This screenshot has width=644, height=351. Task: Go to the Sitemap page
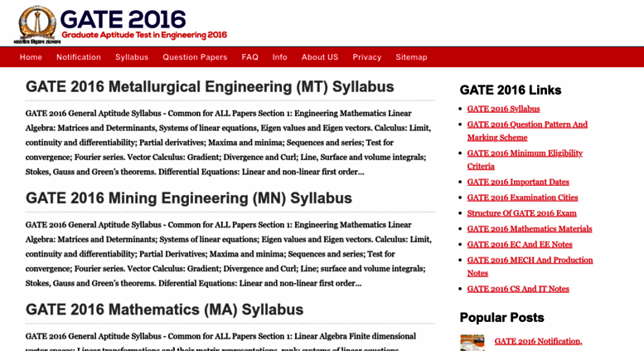pos(411,57)
